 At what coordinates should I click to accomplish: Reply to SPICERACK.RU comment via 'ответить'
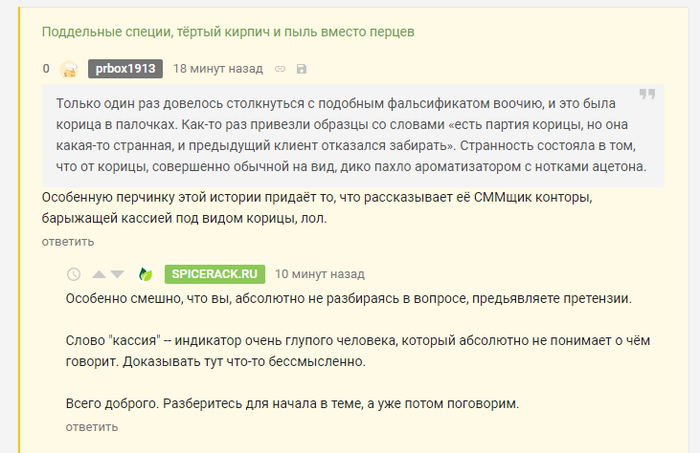[x=92, y=427]
